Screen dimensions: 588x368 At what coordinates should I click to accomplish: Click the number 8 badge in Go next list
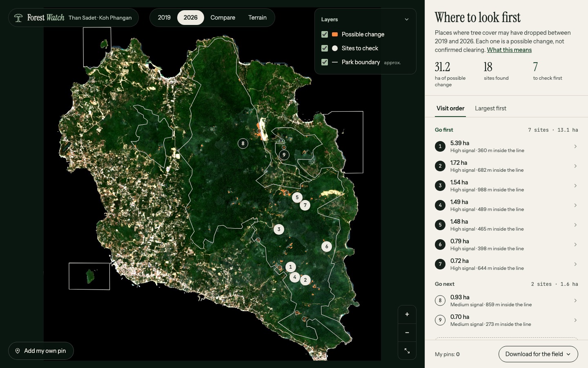coord(440,301)
